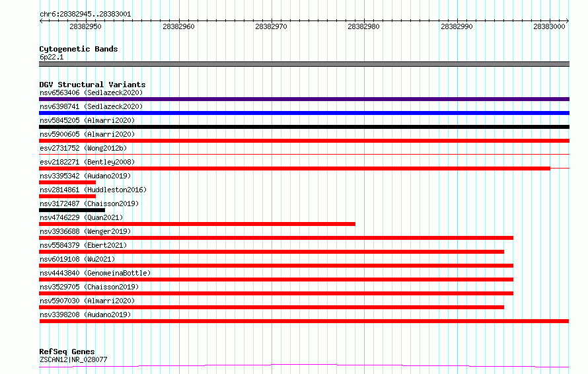Click the black nsv5845205 variant bar
The image size is (588, 374).
click(304, 127)
